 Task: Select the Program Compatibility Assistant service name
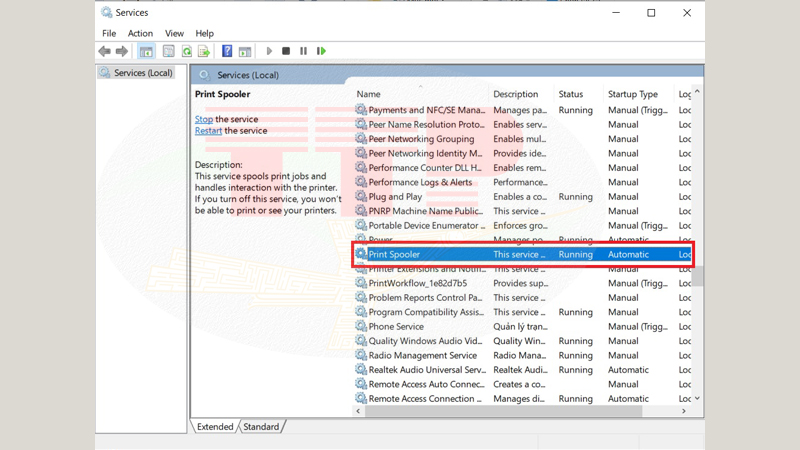point(426,312)
